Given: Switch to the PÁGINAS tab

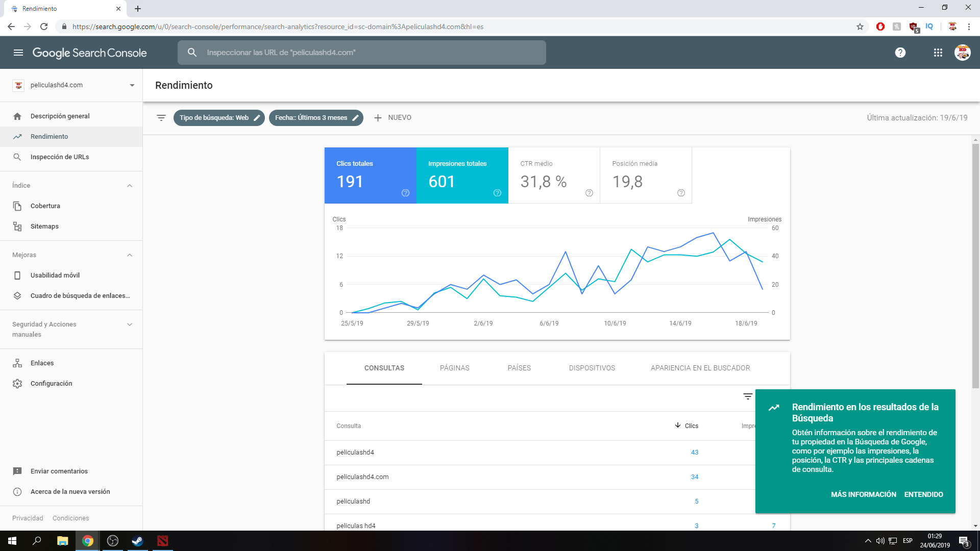Looking at the screenshot, I should pyautogui.click(x=455, y=368).
